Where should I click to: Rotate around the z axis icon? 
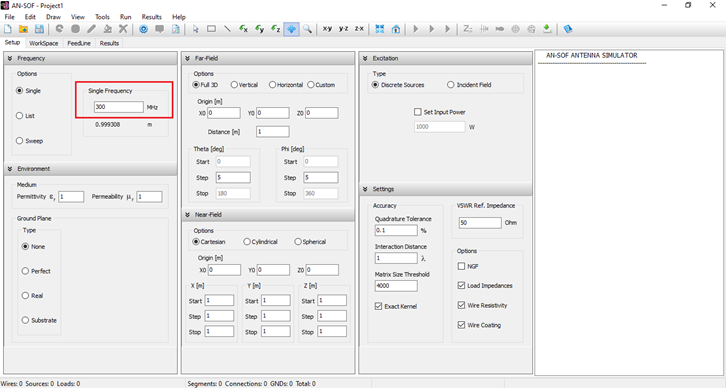pos(275,29)
